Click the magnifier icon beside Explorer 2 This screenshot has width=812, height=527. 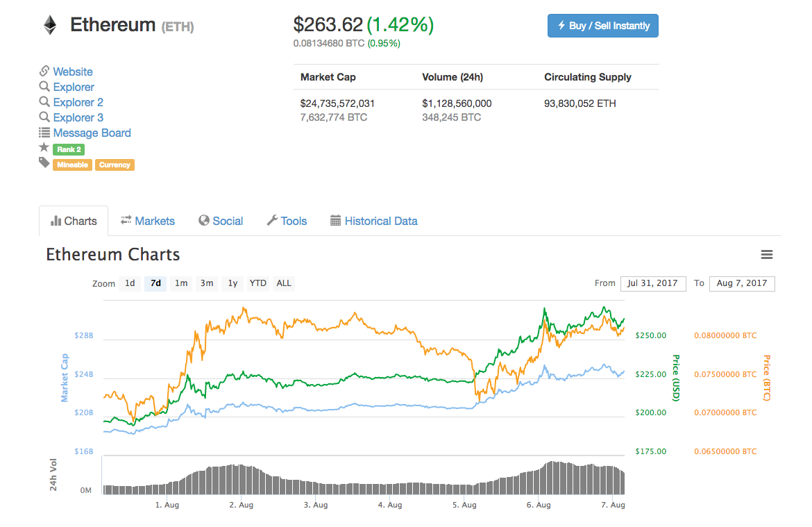(x=44, y=101)
